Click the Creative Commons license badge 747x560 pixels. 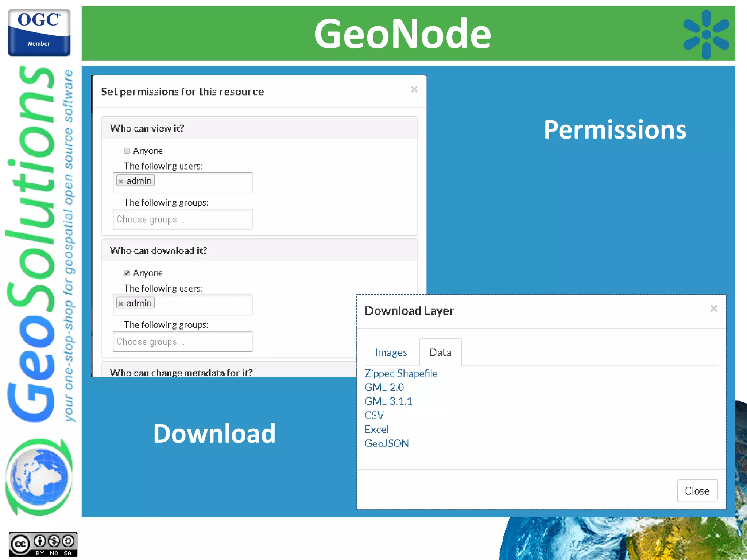tap(43, 545)
